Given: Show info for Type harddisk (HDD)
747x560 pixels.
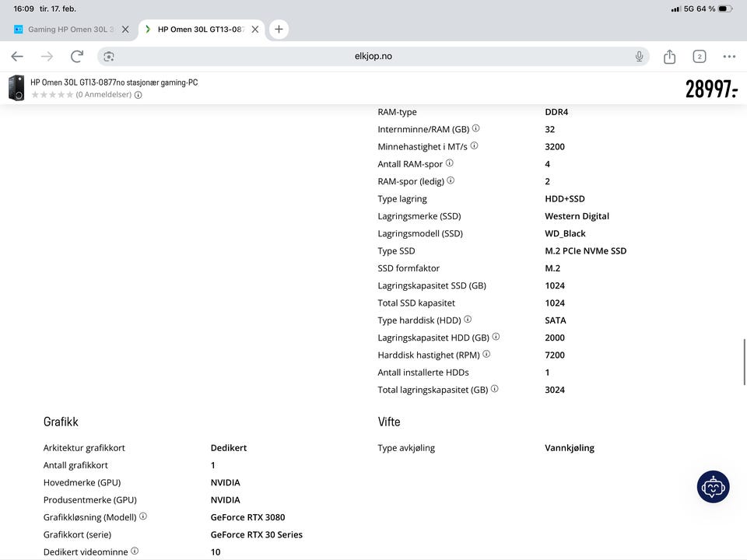Looking at the screenshot, I should [x=468, y=320].
